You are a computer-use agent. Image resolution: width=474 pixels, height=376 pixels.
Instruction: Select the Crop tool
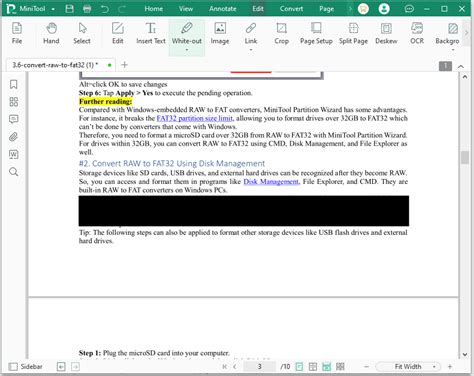282,33
